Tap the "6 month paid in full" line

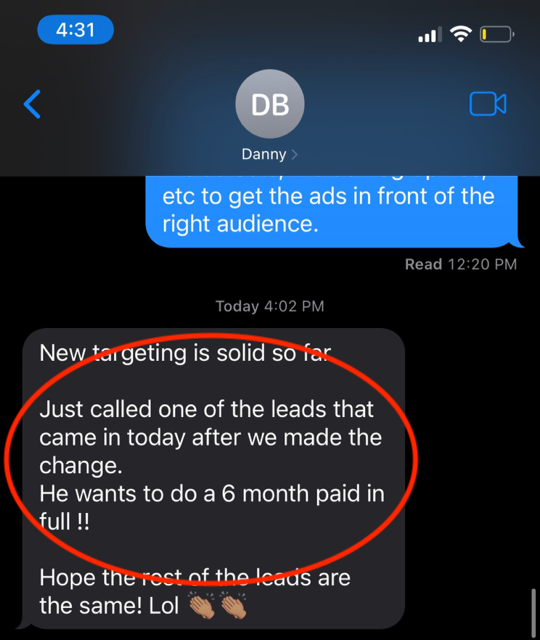(212, 508)
